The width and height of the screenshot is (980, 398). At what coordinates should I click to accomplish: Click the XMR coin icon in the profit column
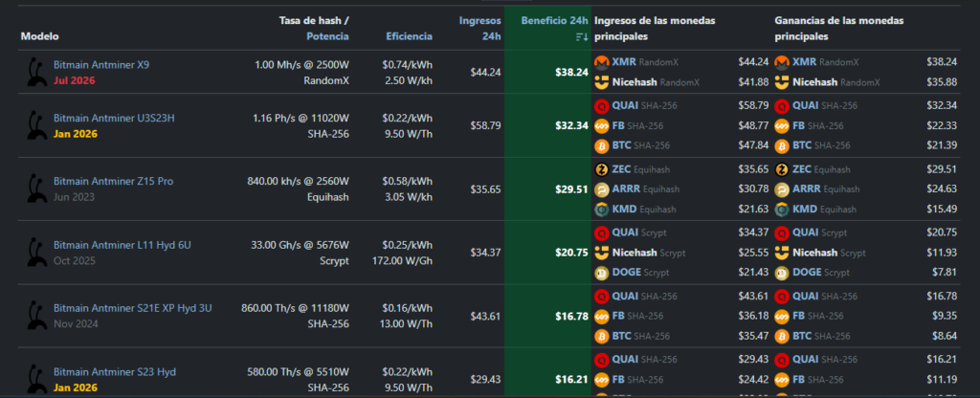(x=782, y=62)
